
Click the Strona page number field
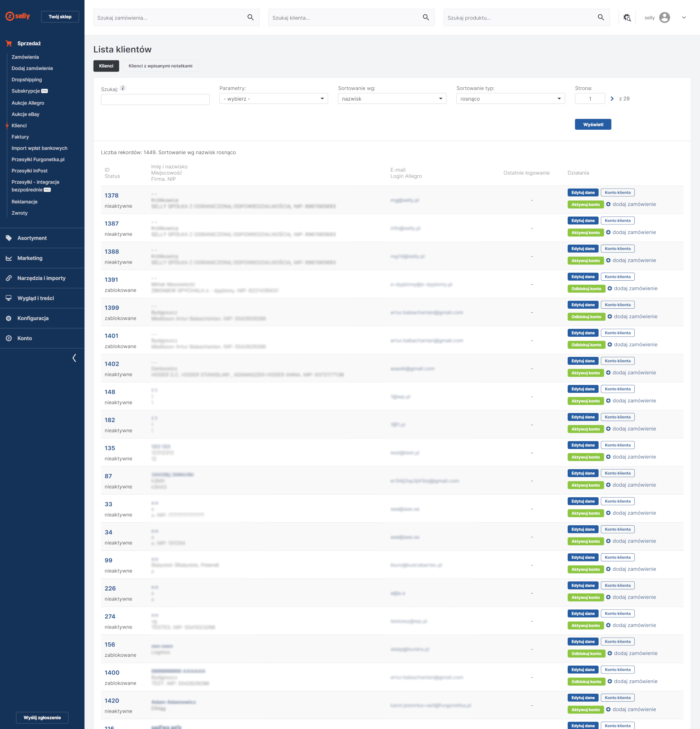coord(590,99)
